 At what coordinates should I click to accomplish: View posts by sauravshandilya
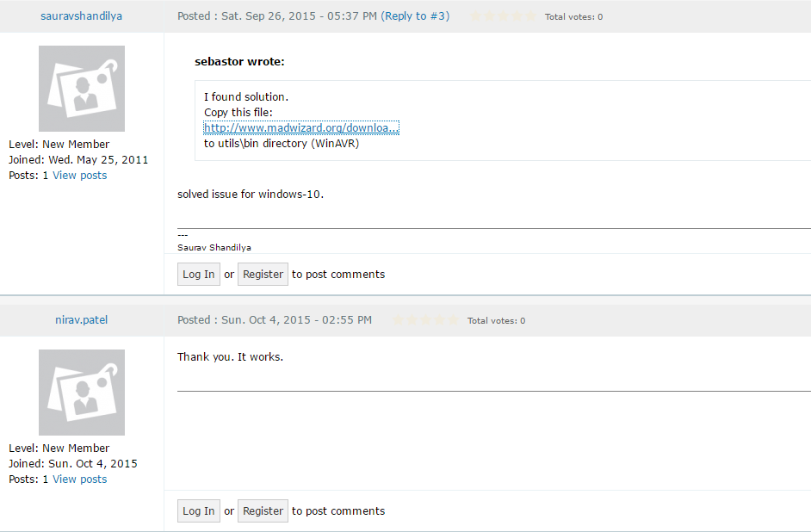click(x=80, y=176)
